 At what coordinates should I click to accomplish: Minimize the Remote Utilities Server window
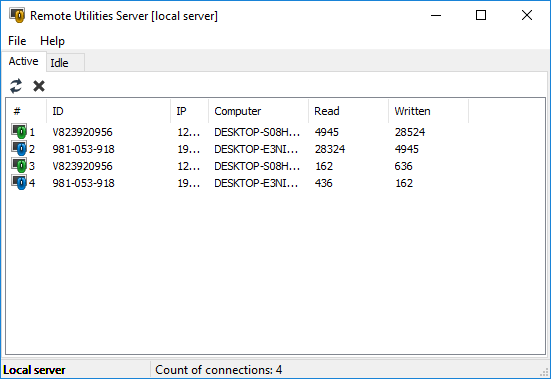(436, 15)
